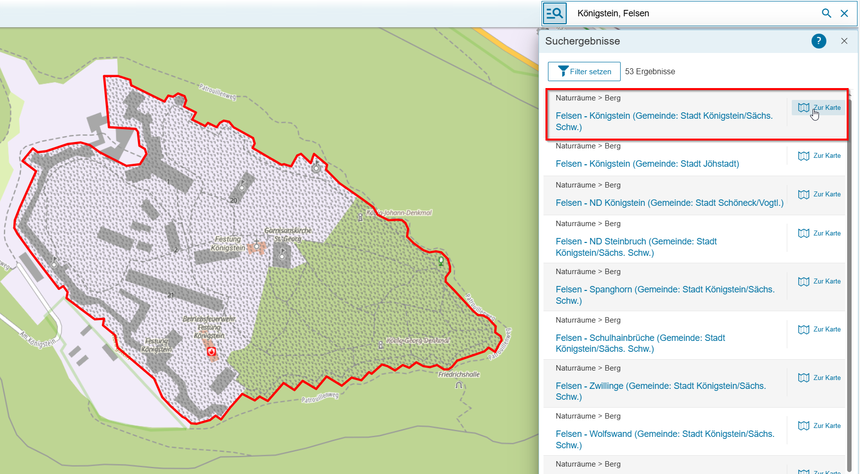The height and width of the screenshot is (474, 860).
Task: Click the red first-aid marker on map
Action: point(211,352)
